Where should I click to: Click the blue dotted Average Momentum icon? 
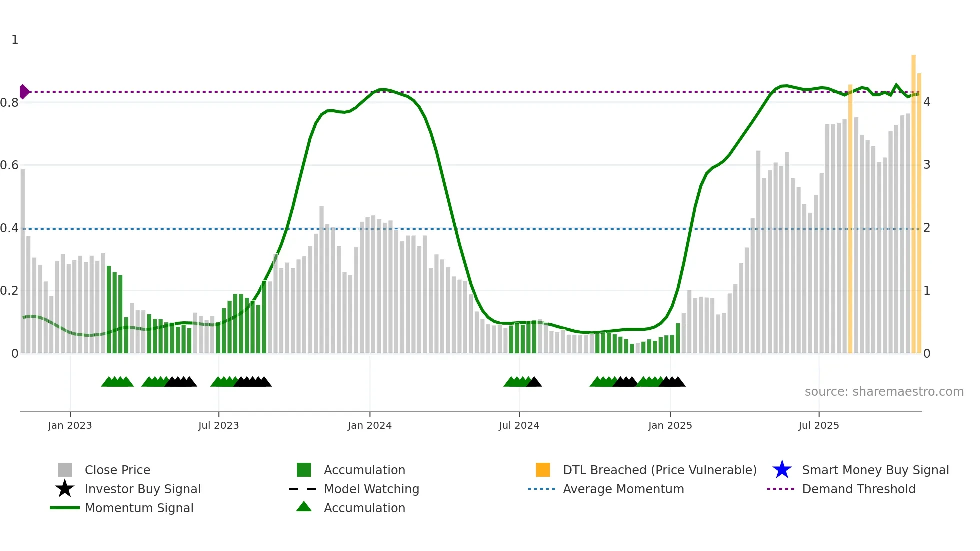click(x=542, y=489)
